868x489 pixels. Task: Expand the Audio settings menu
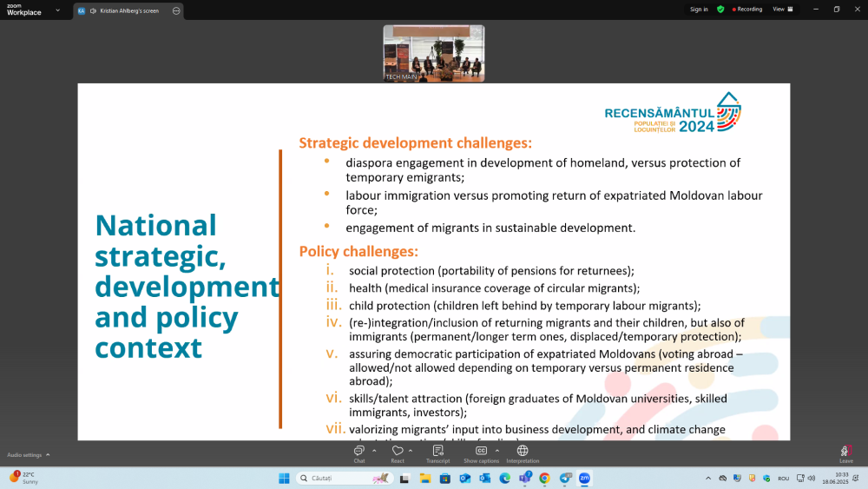pyautogui.click(x=29, y=454)
